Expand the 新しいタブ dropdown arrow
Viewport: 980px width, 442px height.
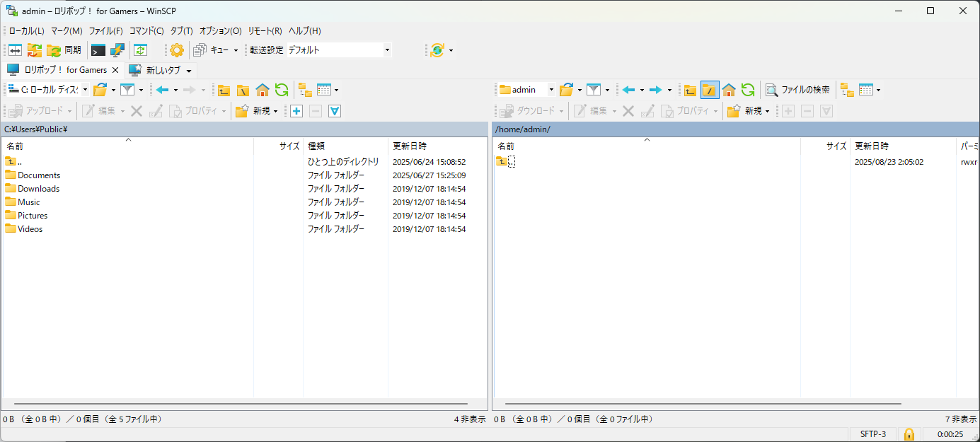coord(189,71)
